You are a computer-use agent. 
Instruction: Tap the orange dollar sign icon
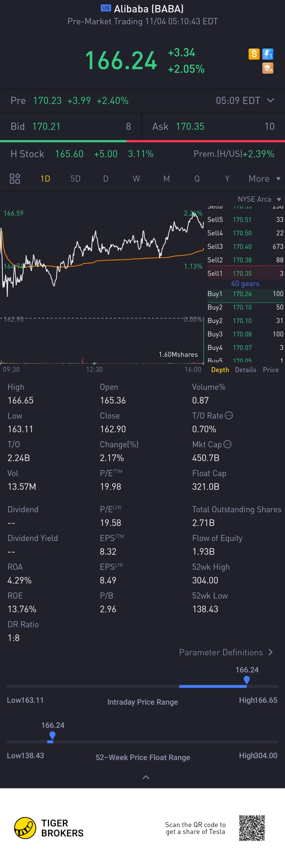254,54
